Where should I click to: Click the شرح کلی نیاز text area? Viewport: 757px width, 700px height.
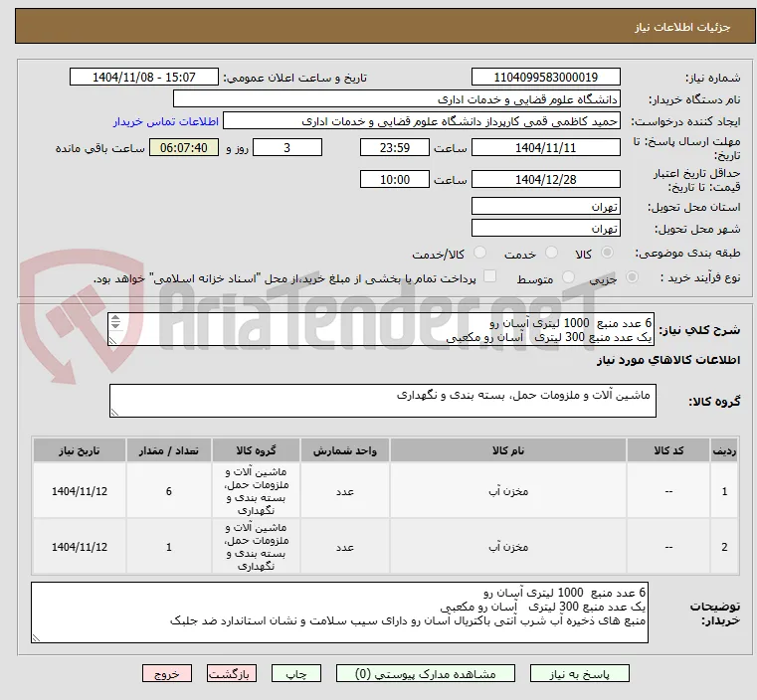[381, 329]
